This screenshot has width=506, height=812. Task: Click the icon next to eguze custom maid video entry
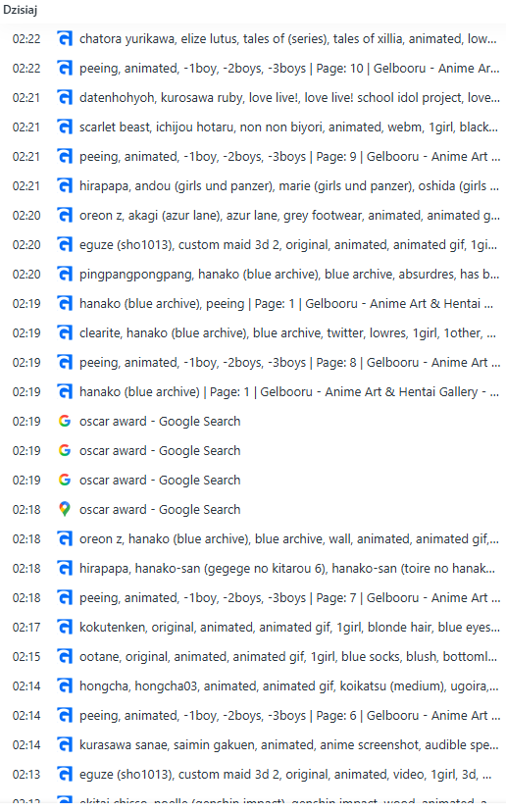pyautogui.click(x=64, y=774)
